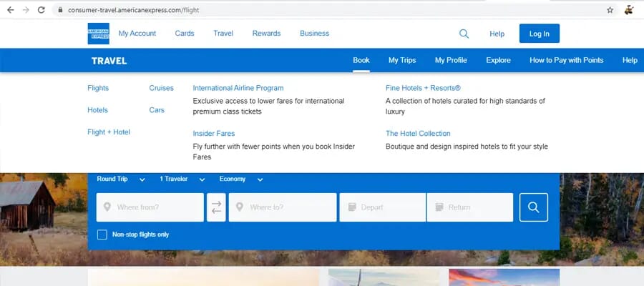Screen dimensions: 644x286
Task: Go to My Profile tab
Action: coord(451,60)
